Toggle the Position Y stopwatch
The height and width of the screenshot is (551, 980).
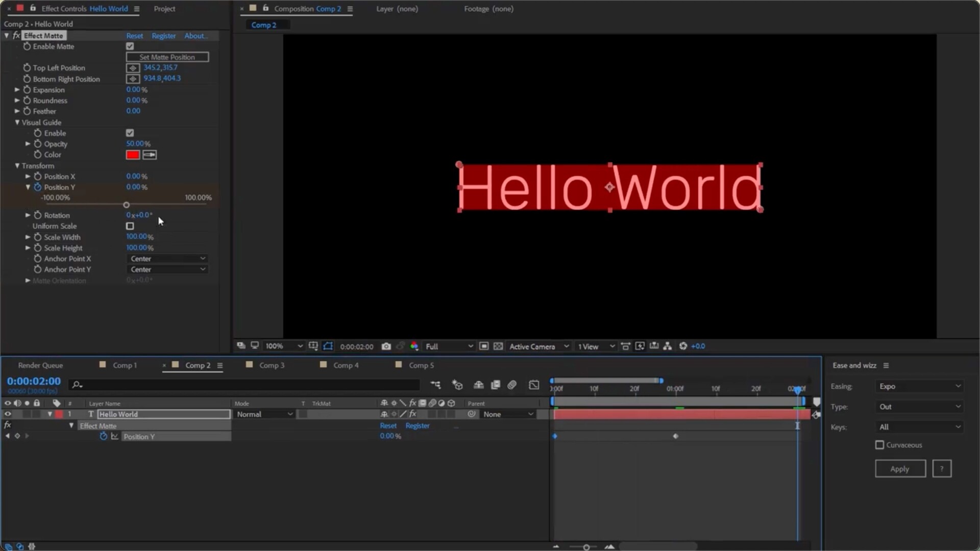[38, 187]
